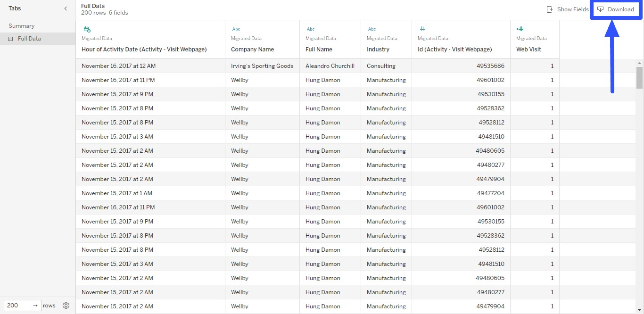This screenshot has width=644, height=314.
Task: Select the Full Data tab
Action: [38, 39]
